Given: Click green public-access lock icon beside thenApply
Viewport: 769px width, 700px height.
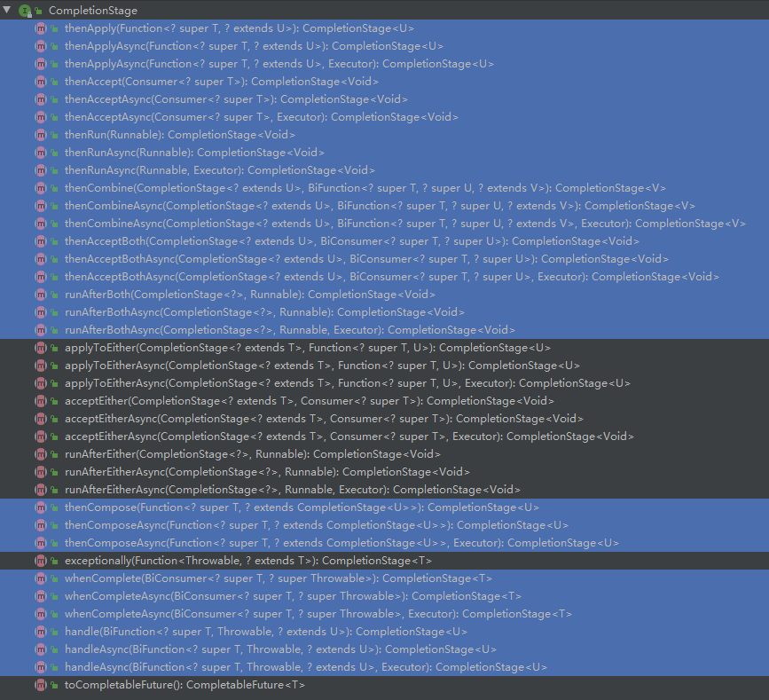Looking at the screenshot, I should 54,28.
